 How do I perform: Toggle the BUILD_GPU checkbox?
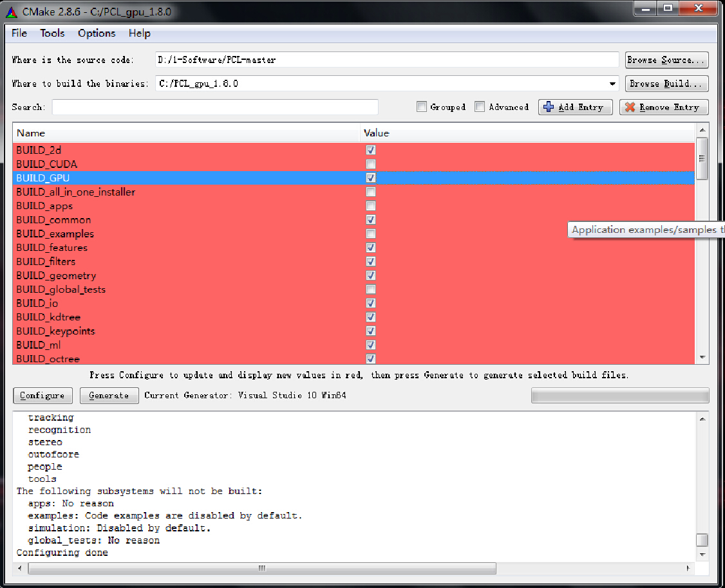[371, 178]
